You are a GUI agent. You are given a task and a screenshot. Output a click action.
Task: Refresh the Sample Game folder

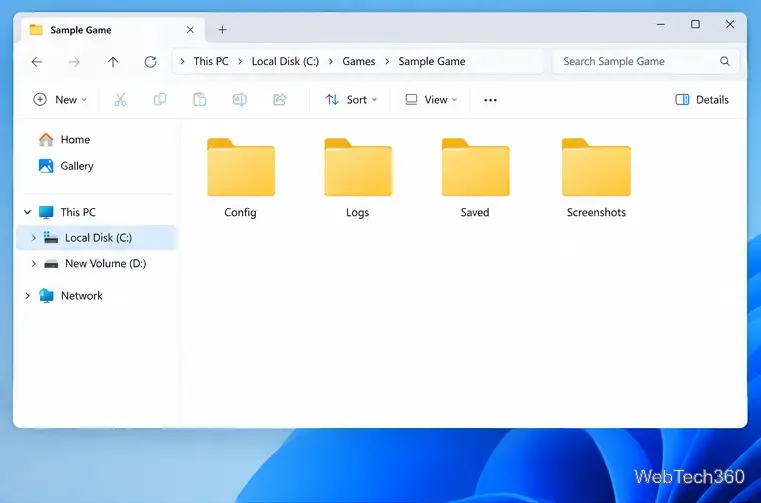(150, 62)
